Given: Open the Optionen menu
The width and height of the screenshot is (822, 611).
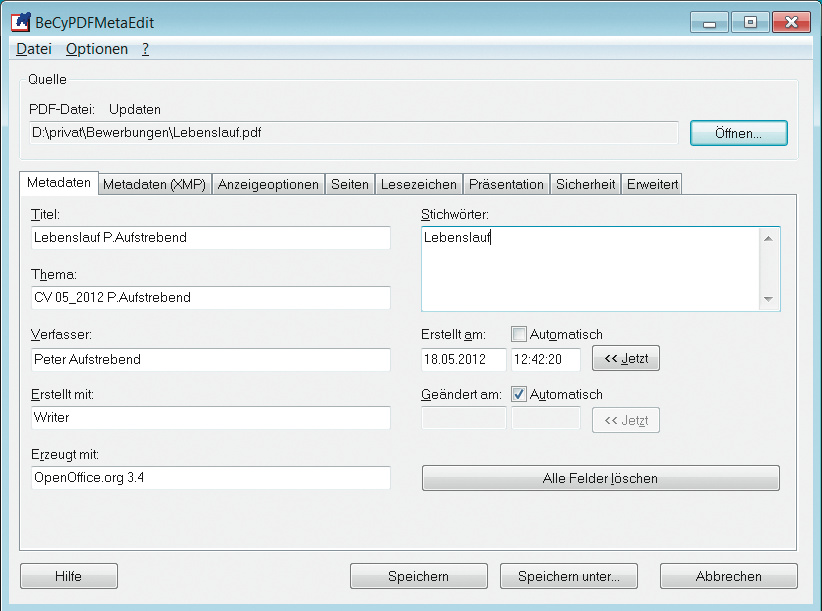Looking at the screenshot, I should point(96,49).
